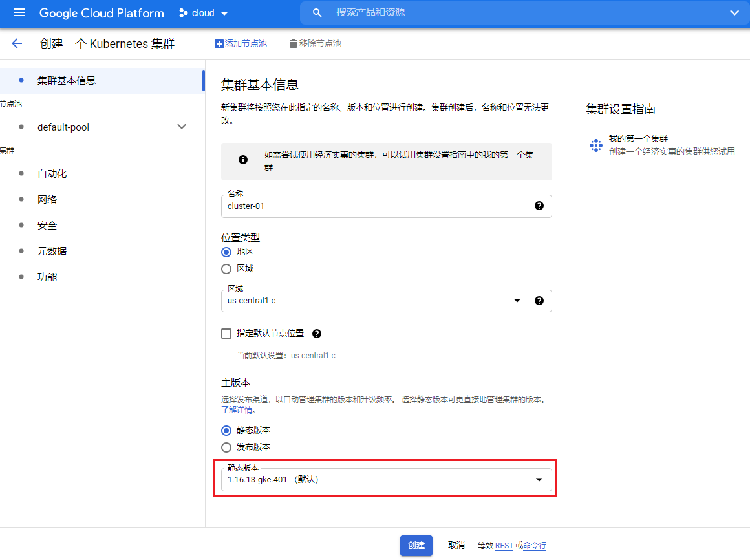
Task: Click the help icon in the 名称 field
Action: coord(539,206)
